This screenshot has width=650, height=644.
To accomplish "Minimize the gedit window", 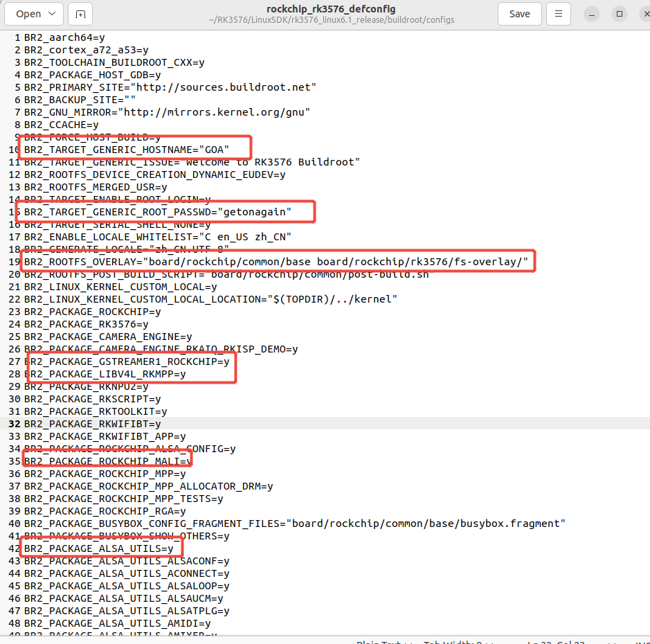I will coord(592,14).
